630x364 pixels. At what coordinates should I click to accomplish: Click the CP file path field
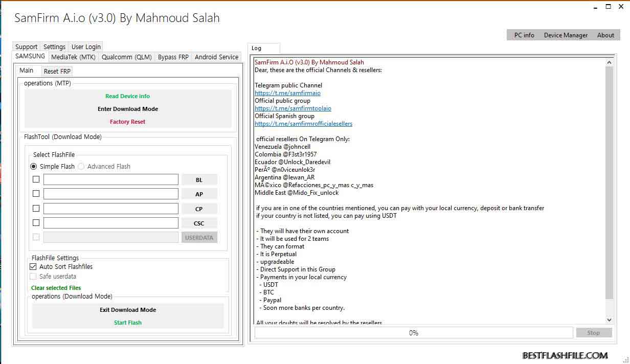(111, 209)
